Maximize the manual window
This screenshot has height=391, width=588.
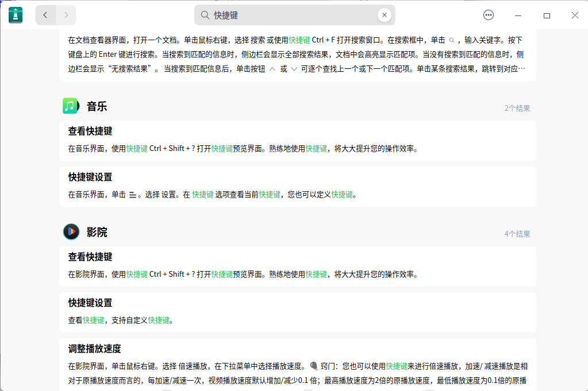(x=547, y=16)
